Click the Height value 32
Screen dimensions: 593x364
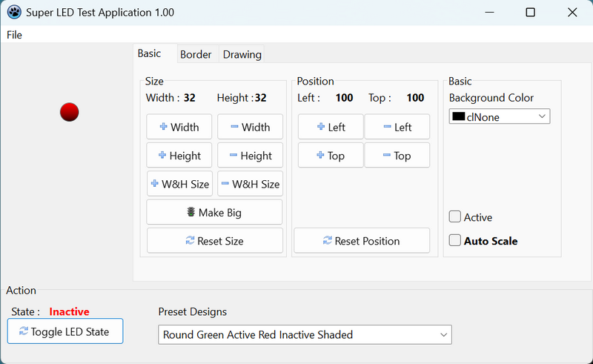[261, 98]
